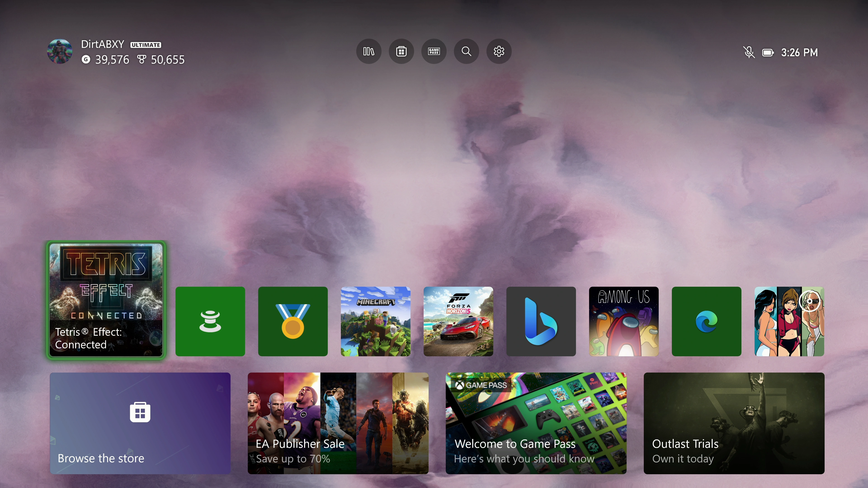Click the controller battery indicator
The width and height of the screenshot is (868, 488).
pyautogui.click(x=768, y=53)
